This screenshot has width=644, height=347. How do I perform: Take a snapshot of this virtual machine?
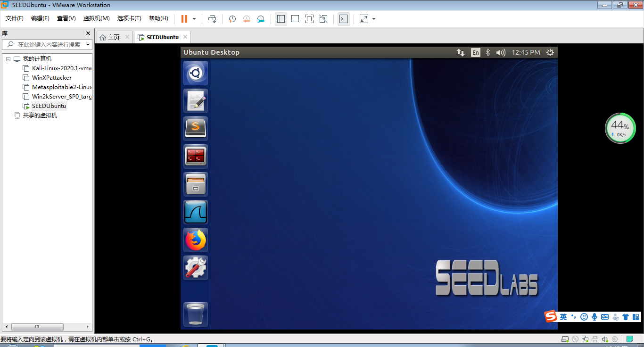[x=232, y=19]
